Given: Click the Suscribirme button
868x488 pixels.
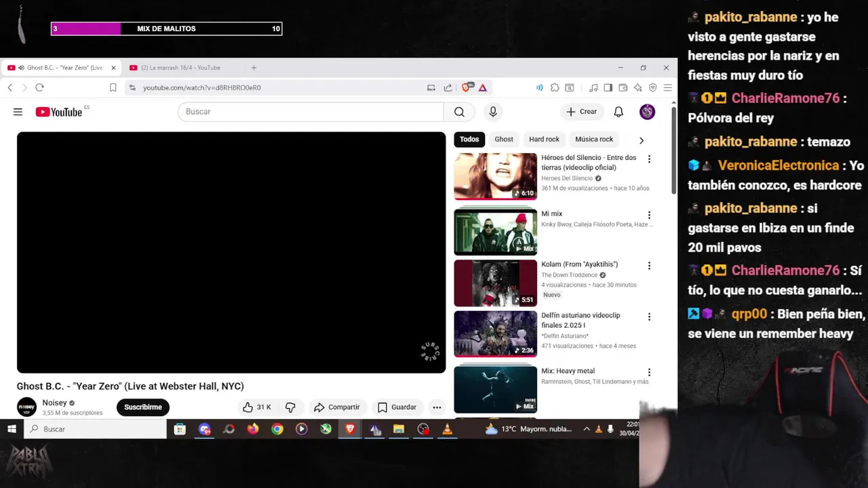Looking at the screenshot, I should coord(143,407).
